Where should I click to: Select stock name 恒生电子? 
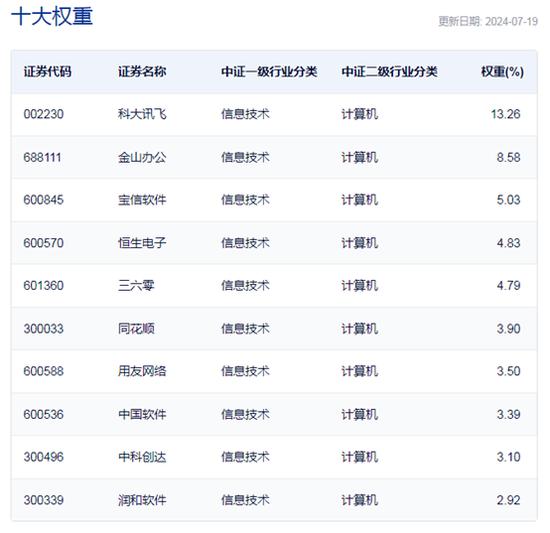tap(142, 243)
